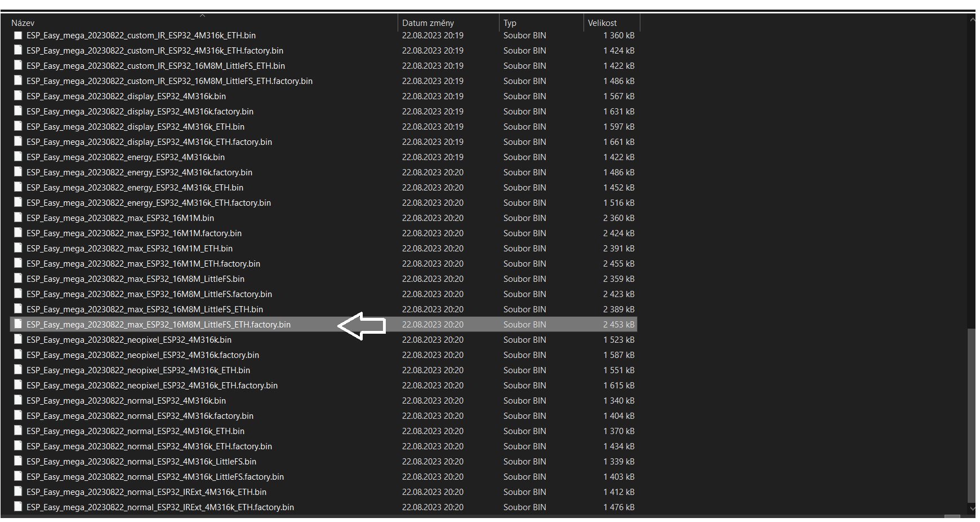The width and height of the screenshot is (980, 522).
Task: Click the icon of display_ESP32_4M316k_ETH.factory.bin
Action: tap(18, 142)
